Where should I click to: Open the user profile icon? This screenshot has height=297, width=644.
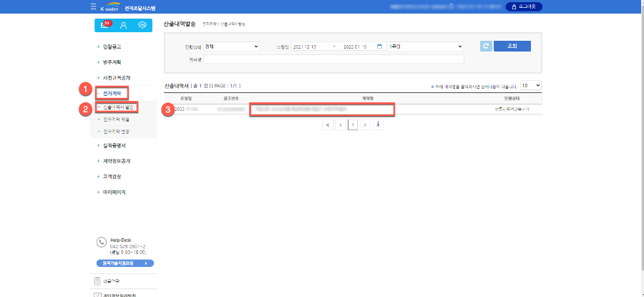pyautogui.click(x=123, y=26)
